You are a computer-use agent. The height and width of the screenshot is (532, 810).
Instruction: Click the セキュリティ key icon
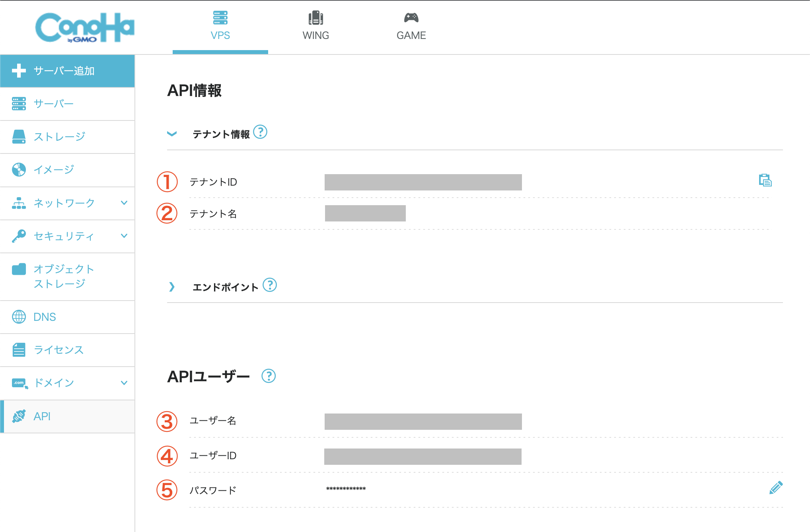(19, 236)
